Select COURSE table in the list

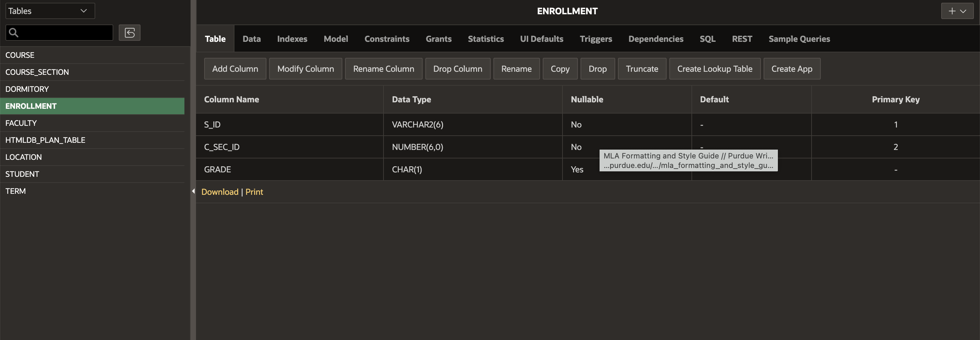(x=92, y=55)
